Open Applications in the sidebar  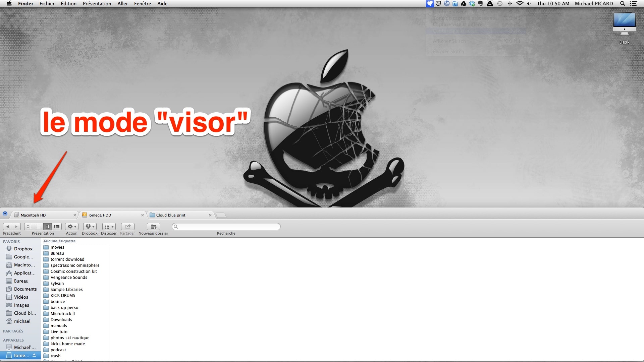click(x=24, y=273)
